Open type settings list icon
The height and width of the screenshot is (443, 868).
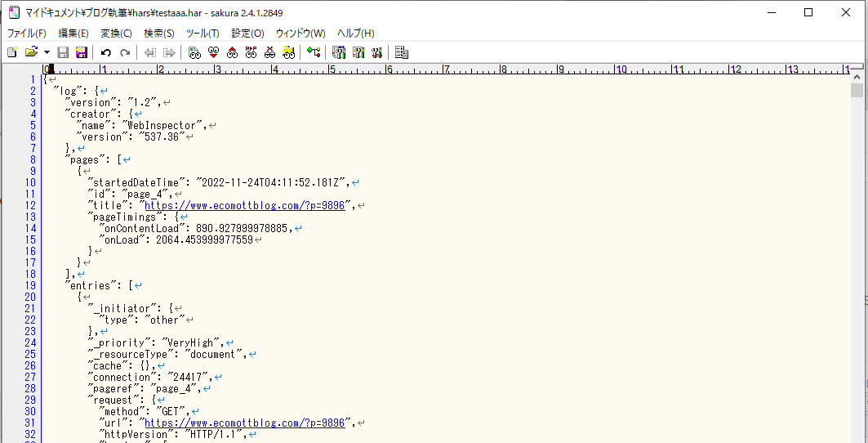(339, 52)
